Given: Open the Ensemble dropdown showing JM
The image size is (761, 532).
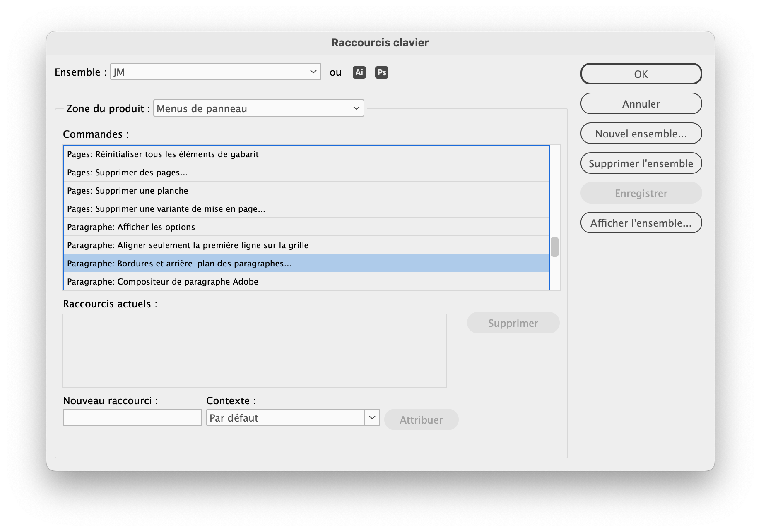Looking at the screenshot, I should click(313, 72).
